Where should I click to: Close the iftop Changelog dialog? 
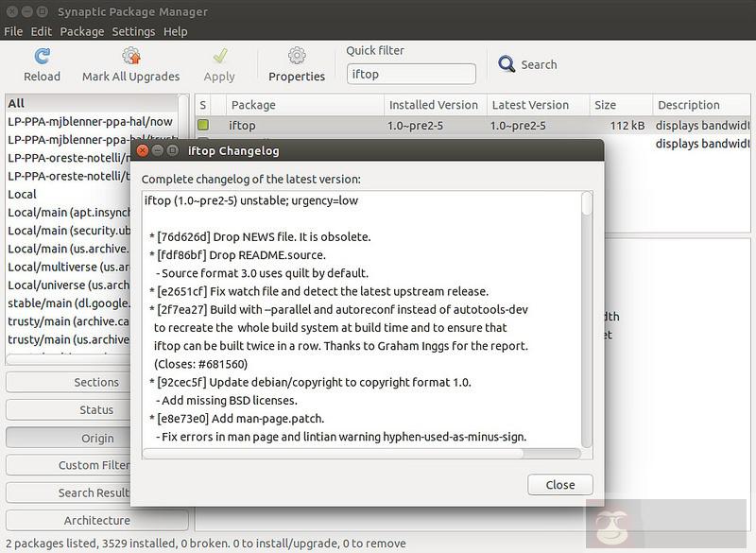pyautogui.click(x=559, y=484)
